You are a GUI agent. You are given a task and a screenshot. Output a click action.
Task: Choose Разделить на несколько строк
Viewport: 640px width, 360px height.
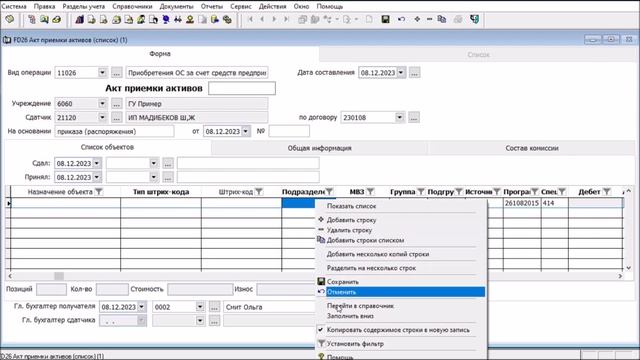click(x=371, y=268)
